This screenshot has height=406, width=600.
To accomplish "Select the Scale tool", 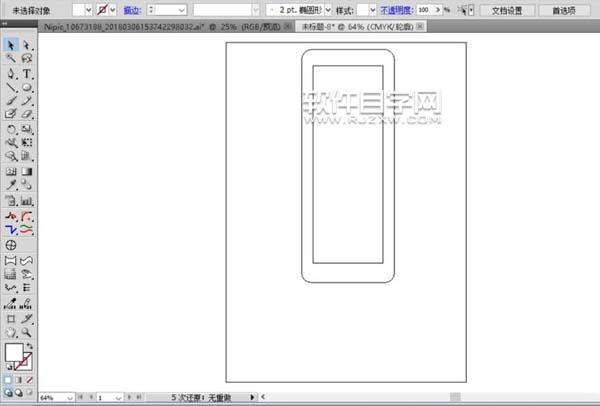I will point(26,129).
